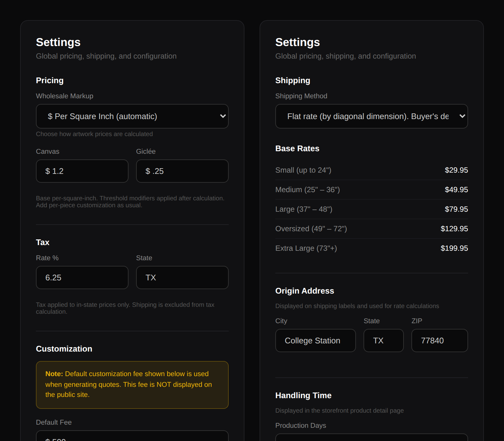Open the Wholesale Markup dropdown
Screen dimensions: 504x441
132,116
